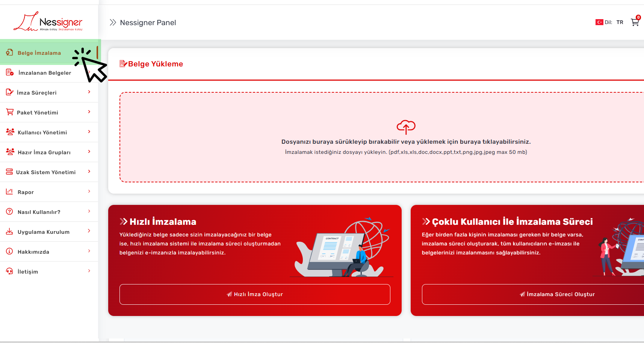Click the Rapor chart icon in sidebar
The image size is (644, 343).
[9, 192]
